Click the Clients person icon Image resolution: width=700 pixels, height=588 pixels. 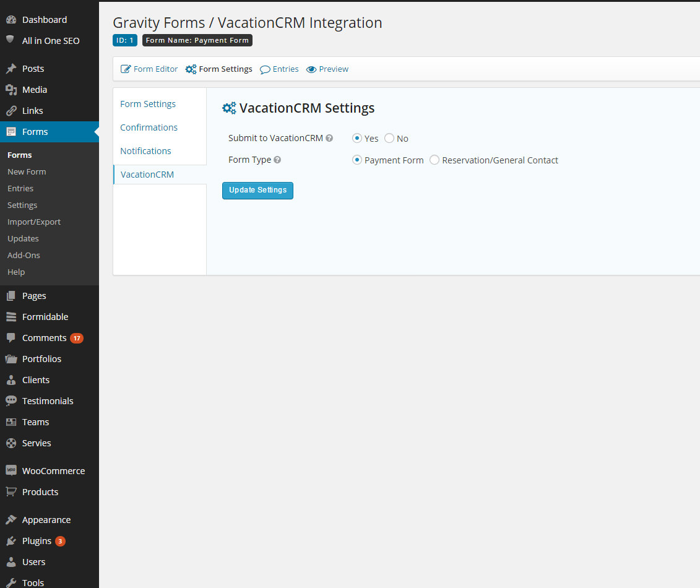pyautogui.click(x=11, y=380)
